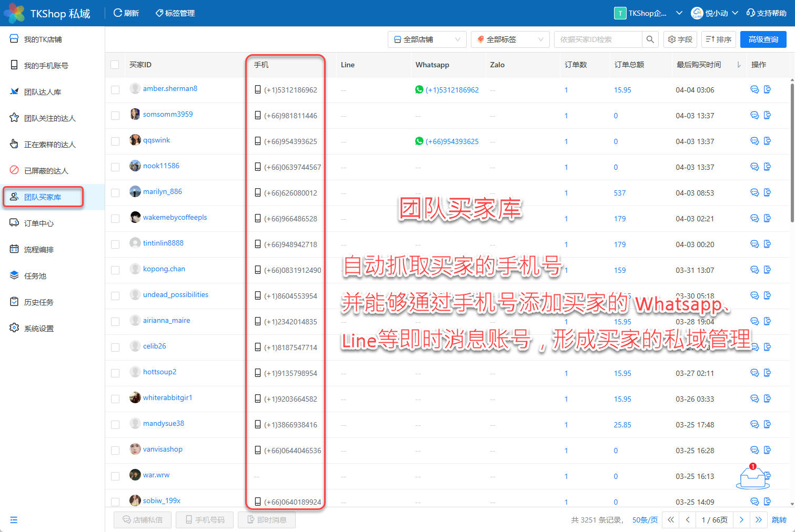Click the 即时消息 bottom button
The height and width of the screenshot is (532, 795).
pos(267,520)
